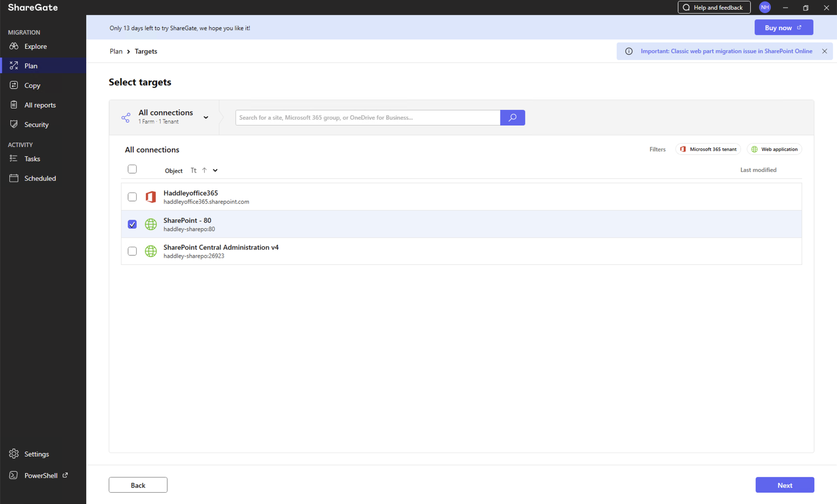The height and width of the screenshot is (504, 837).
Task: Click the site search input field
Action: click(368, 117)
